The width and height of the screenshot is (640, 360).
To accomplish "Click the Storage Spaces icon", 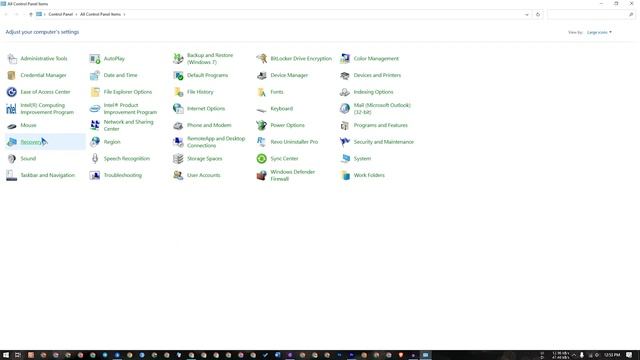I will (x=178, y=159).
